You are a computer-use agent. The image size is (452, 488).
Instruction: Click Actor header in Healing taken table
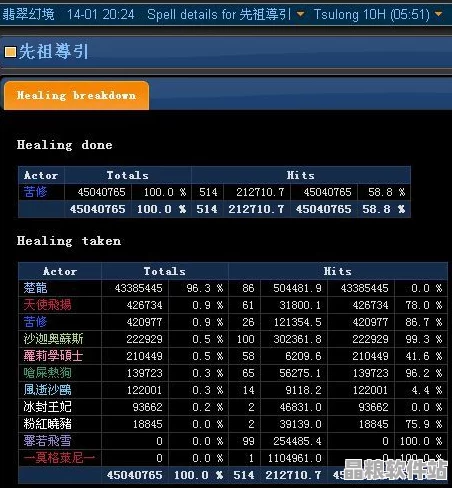click(x=60, y=271)
